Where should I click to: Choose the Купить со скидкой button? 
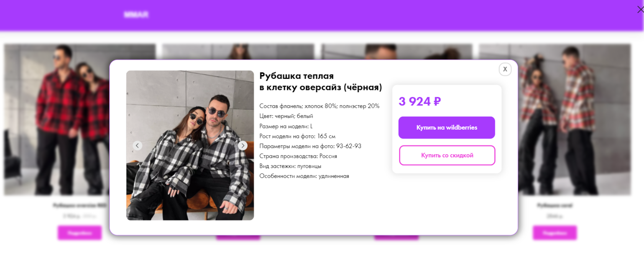tap(447, 155)
